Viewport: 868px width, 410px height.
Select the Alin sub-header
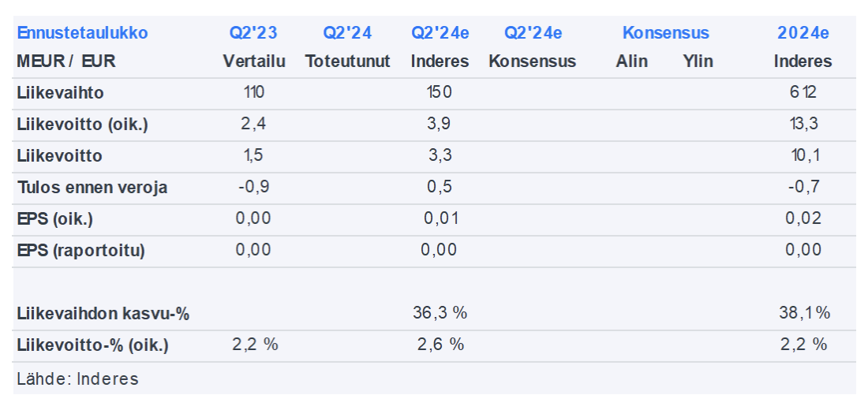[x=631, y=61]
